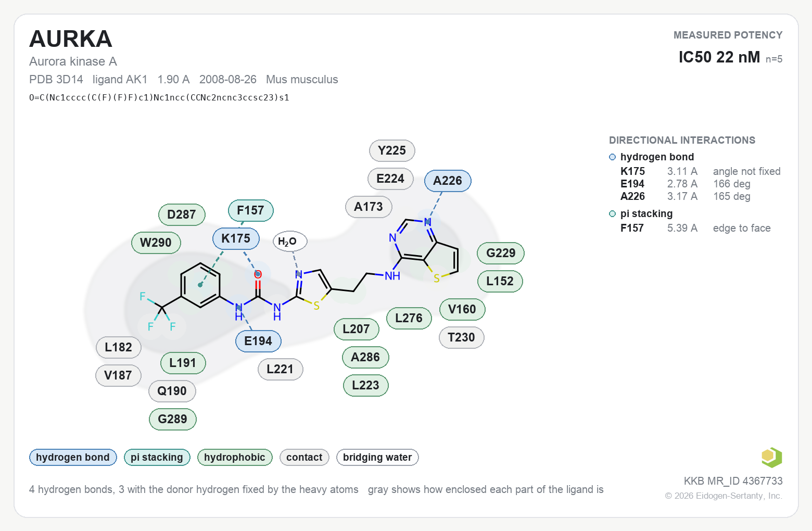Select residue D287 label
Image resolution: width=812 pixels, height=531 pixels.
click(x=182, y=214)
